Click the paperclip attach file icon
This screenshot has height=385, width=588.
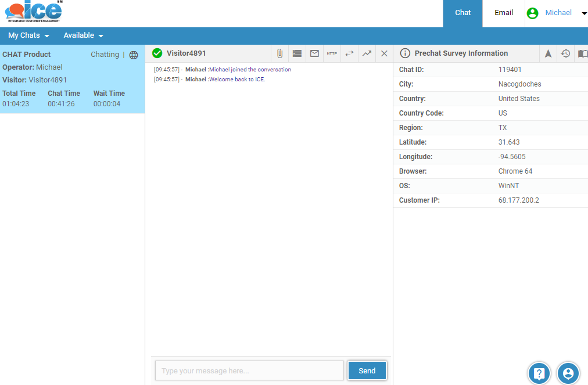coord(279,53)
